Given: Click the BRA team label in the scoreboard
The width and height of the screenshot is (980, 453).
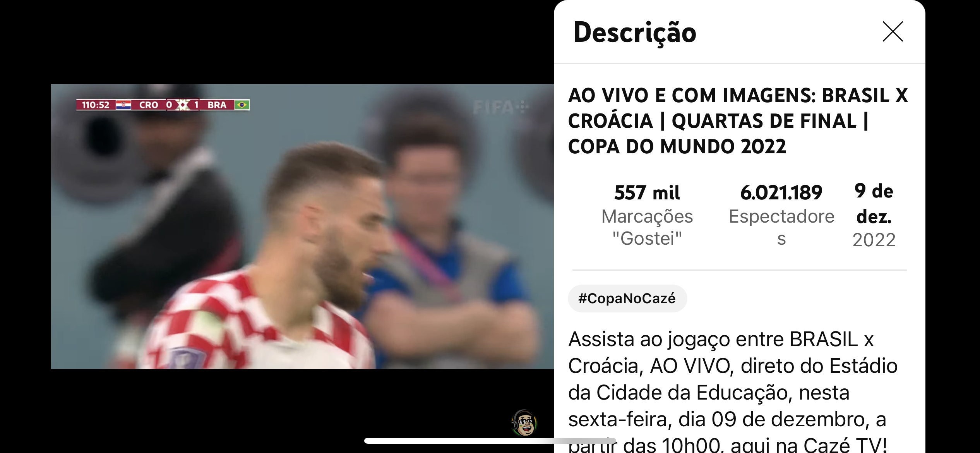Looking at the screenshot, I should pos(217,105).
